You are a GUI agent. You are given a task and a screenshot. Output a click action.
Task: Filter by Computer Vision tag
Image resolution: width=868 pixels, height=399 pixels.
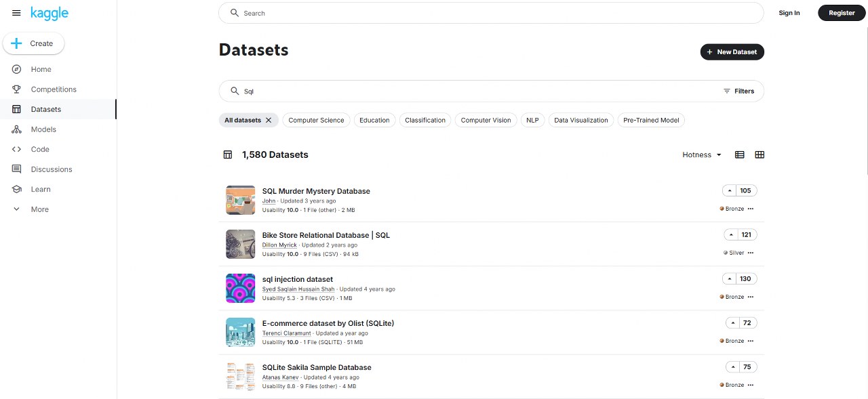(486, 120)
